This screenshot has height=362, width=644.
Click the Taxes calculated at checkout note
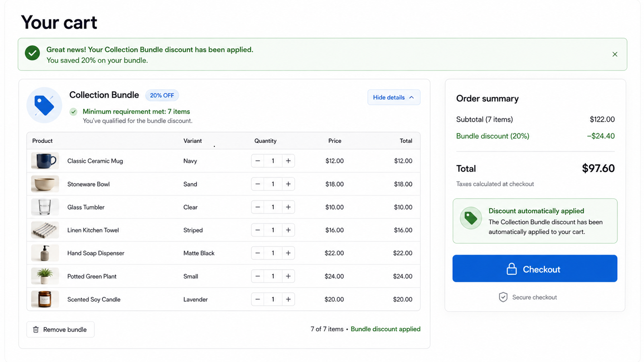pos(495,184)
